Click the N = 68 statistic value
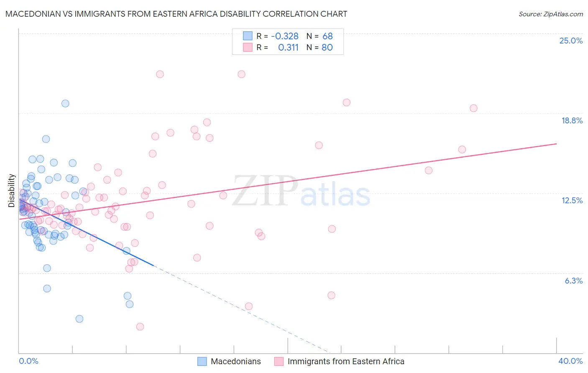 coord(320,36)
